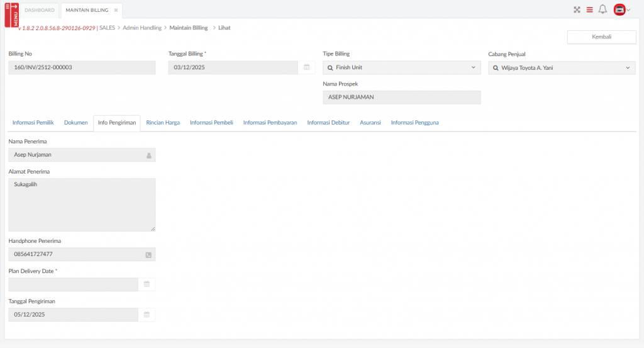Image resolution: width=644 pixels, height=348 pixels.
Task: Close the Maintain Billing tab
Action: (116, 10)
